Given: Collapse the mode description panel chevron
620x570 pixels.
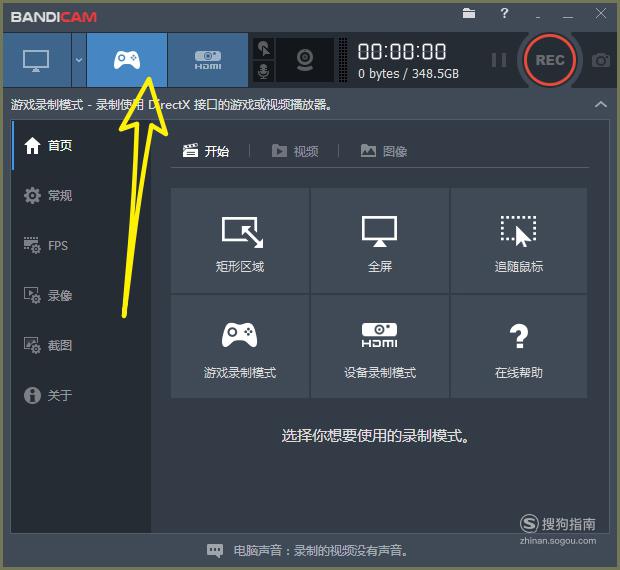Looking at the screenshot, I should pyautogui.click(x=601, y=105).
